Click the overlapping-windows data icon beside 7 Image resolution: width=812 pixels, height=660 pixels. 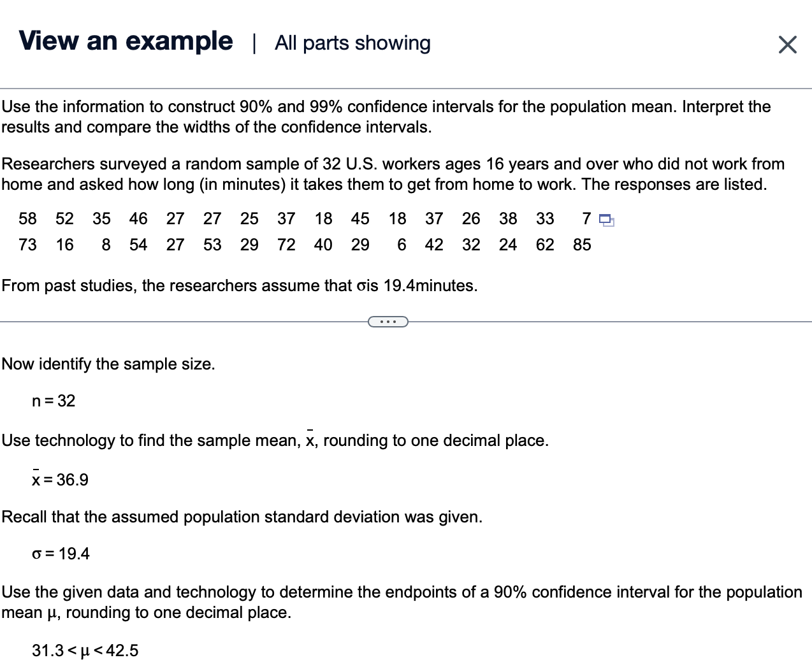click(x=605, y=219)
